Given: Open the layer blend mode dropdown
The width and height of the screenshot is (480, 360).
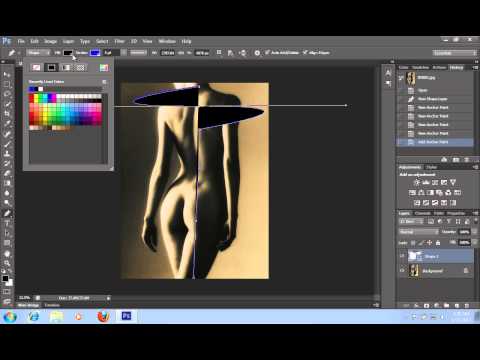Looking at the screenshot, I should [419, 232].
